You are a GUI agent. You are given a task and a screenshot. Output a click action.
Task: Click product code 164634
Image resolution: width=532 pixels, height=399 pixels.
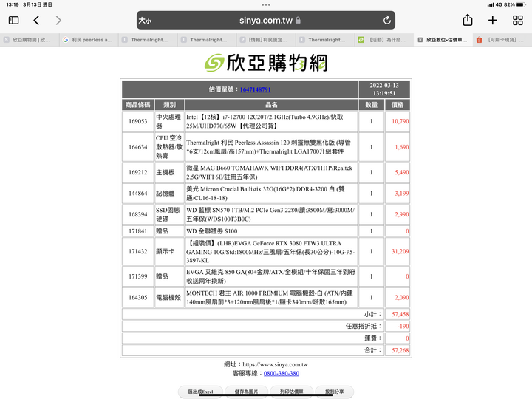137,147
